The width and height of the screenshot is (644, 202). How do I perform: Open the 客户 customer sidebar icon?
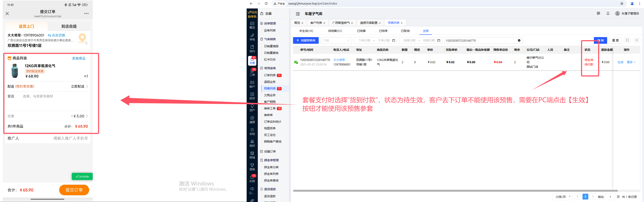[252, 84]
